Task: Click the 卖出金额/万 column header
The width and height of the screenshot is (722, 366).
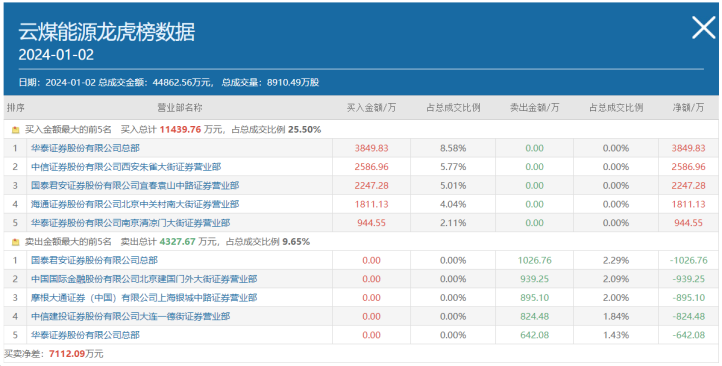Action: coord(535,108)
